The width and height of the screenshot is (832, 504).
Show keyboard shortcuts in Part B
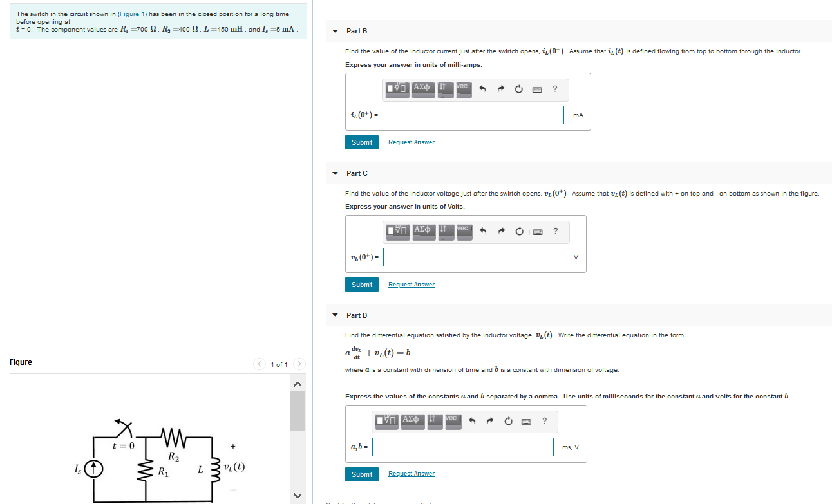pyautogui.click(x=537, y=89)
